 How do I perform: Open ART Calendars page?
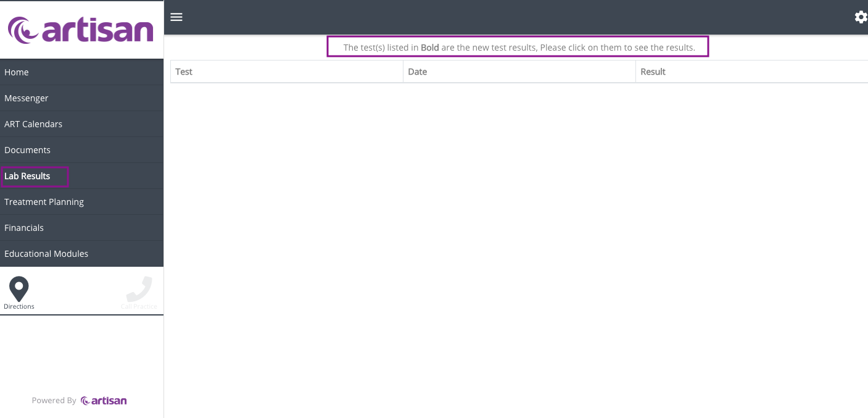tap(33, 124)
